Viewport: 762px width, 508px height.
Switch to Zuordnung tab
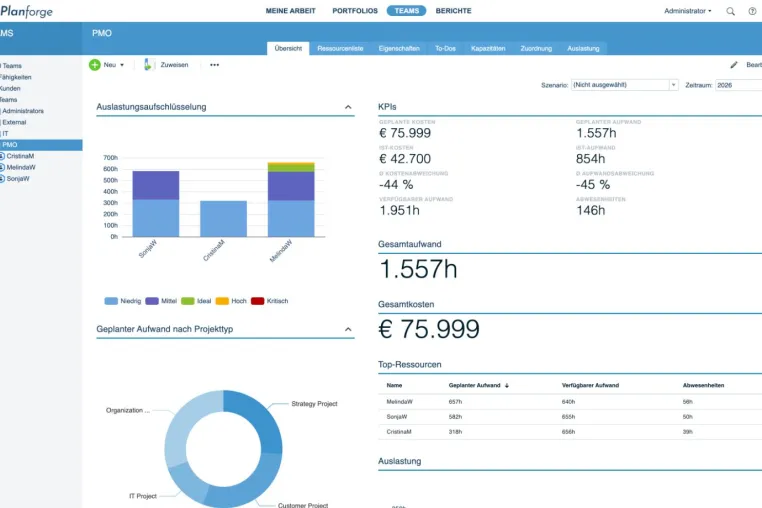tap(536, 48)
